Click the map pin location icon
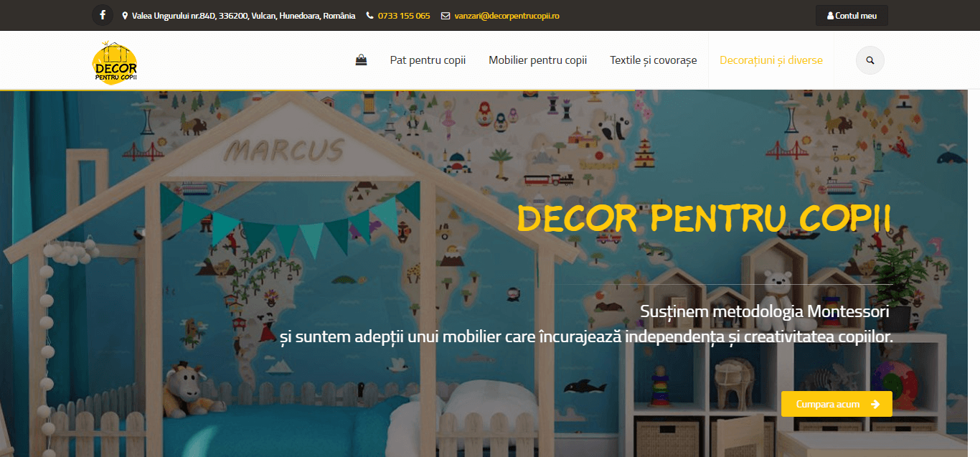 126,16
